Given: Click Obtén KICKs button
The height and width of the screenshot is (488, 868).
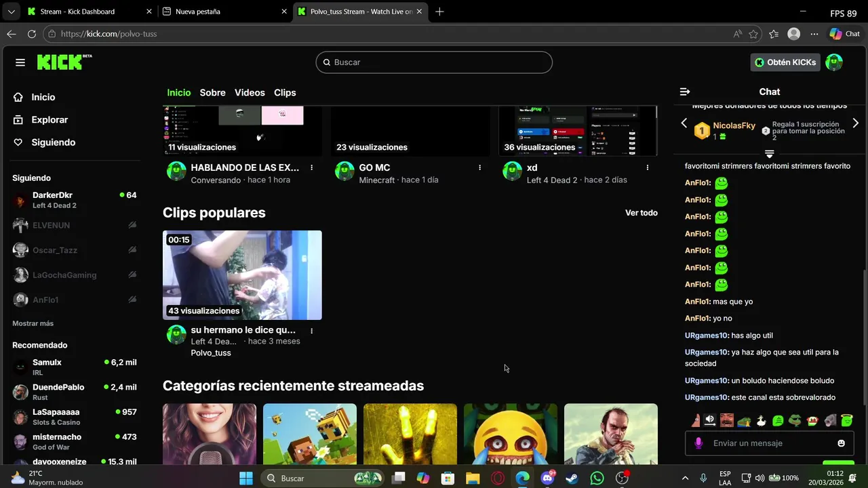Looking at the screenshot, I should [x=786, y=62].
